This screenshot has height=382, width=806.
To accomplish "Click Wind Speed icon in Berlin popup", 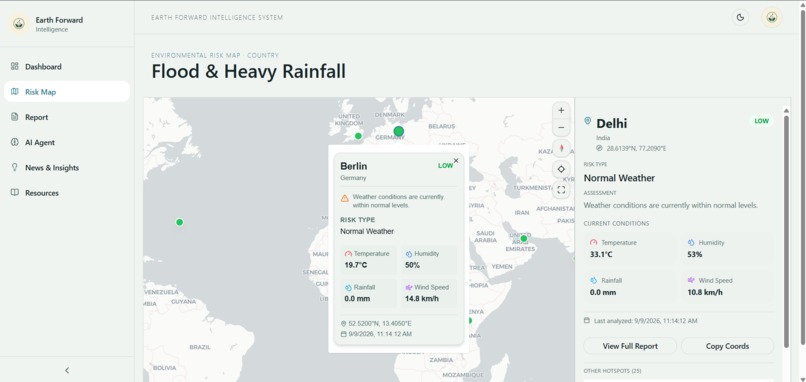I will [x=409, y=288].
